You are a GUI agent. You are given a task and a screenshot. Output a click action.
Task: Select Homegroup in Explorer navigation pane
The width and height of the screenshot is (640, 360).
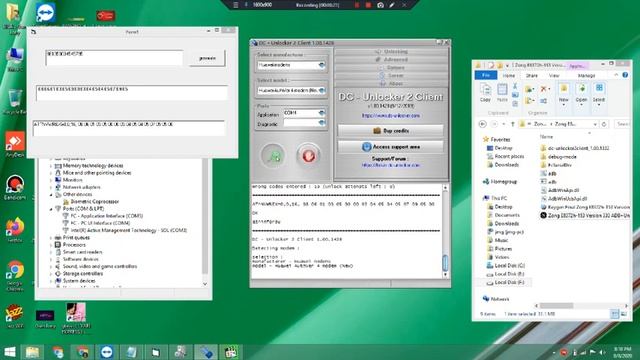(504, 182)
